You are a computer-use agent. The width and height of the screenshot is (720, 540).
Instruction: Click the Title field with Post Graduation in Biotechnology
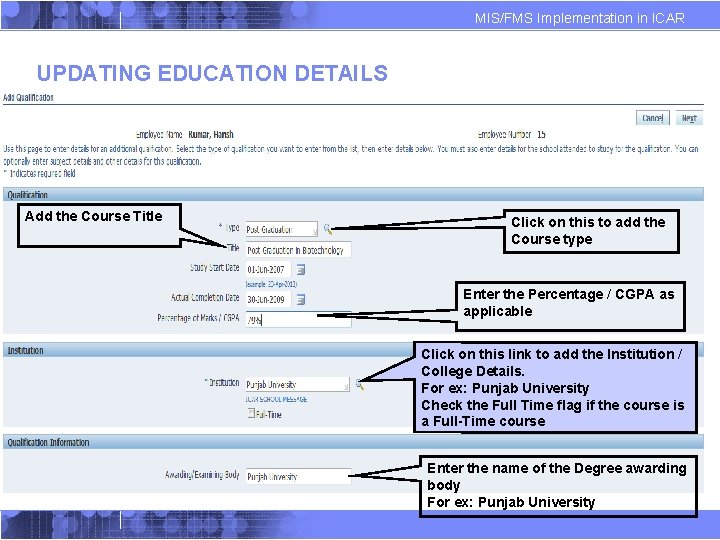tap(298, 250)
